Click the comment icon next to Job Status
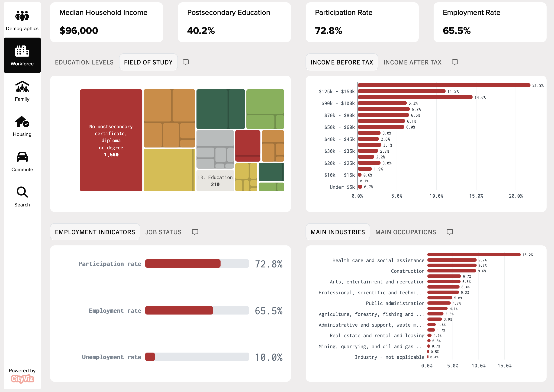The image size is (554, 392). tap(195, 232)
